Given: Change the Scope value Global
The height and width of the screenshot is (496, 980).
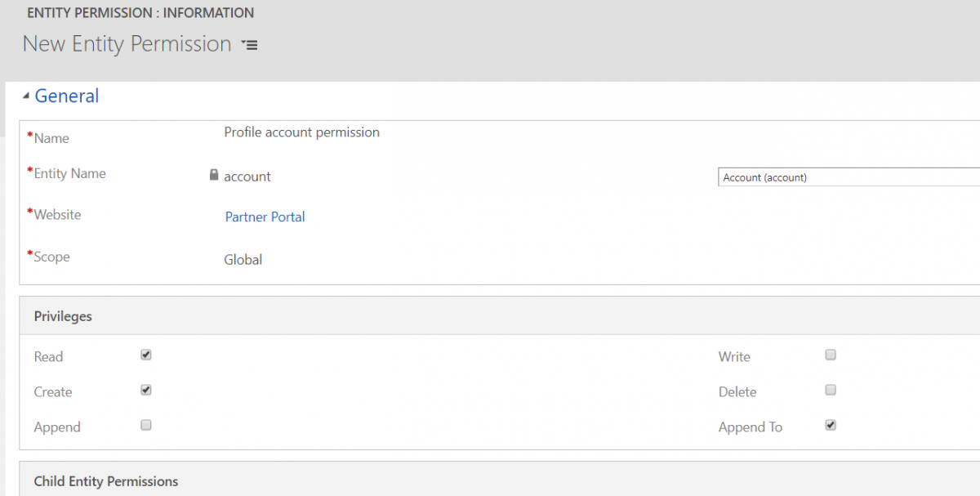Looking at the screenshot, I should point(243,260).
